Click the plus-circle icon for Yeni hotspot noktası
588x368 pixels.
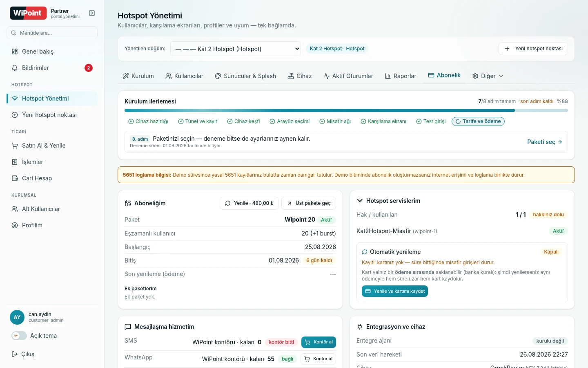(15, 115)
